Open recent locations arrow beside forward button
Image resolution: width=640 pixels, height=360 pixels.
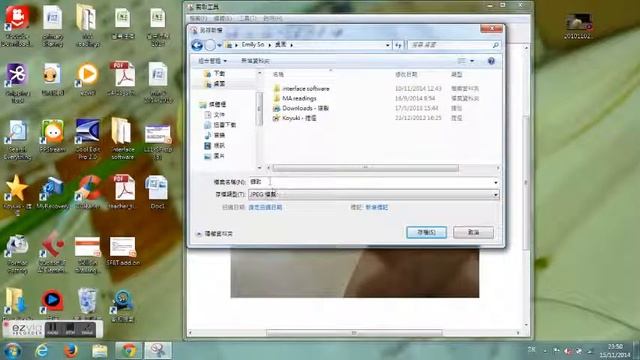[220, 45]
